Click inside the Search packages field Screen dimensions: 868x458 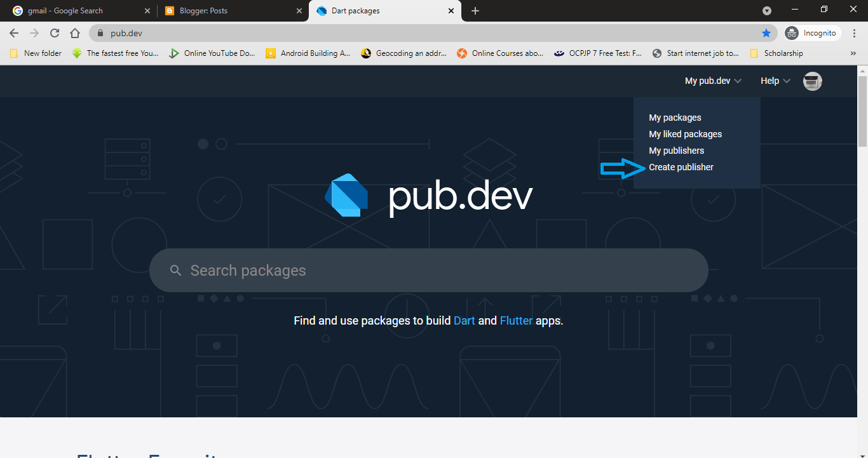[x=428, y=269]
